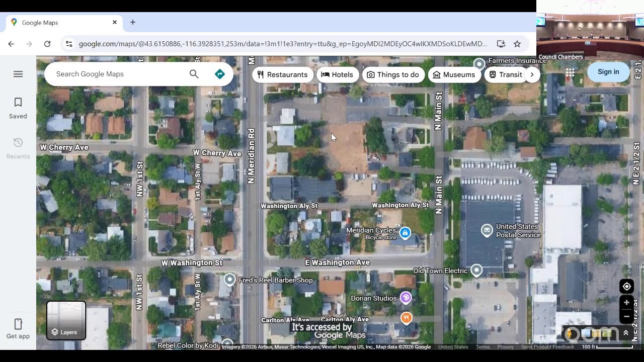The image size is (644, 362).
Task: Click the Street View pegman icon
Action: tap(570, 333)
